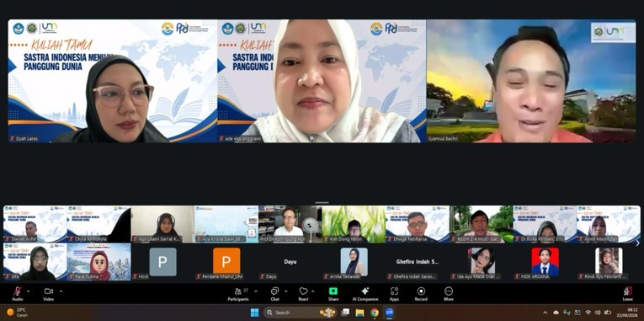
Task: Open the battery tray icon
Action: coord(608,313)
